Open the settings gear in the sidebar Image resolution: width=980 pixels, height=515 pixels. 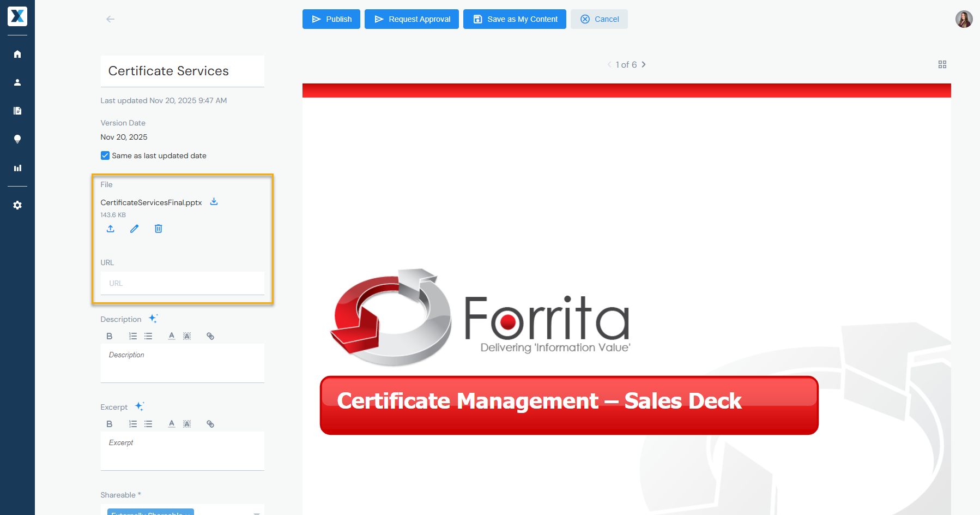[x=17, y=205]
